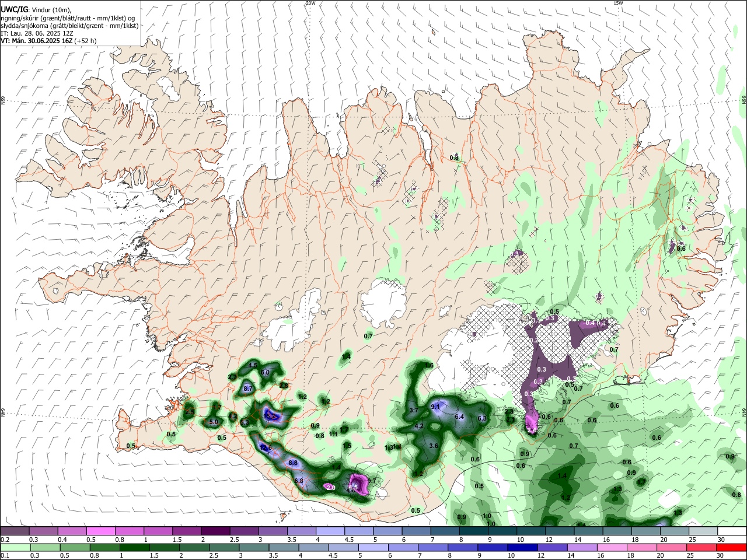
Task: Click the 15W longitude label
Action: point(618,3)
